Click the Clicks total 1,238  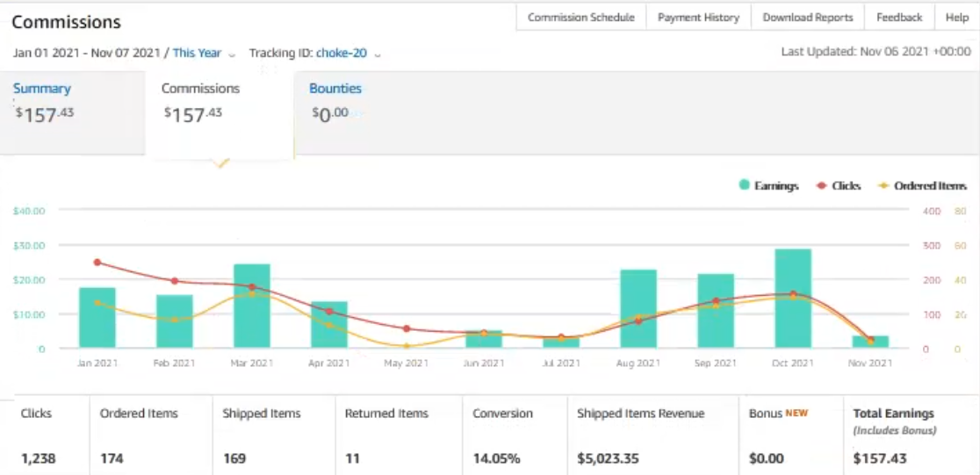click(38, 458)
